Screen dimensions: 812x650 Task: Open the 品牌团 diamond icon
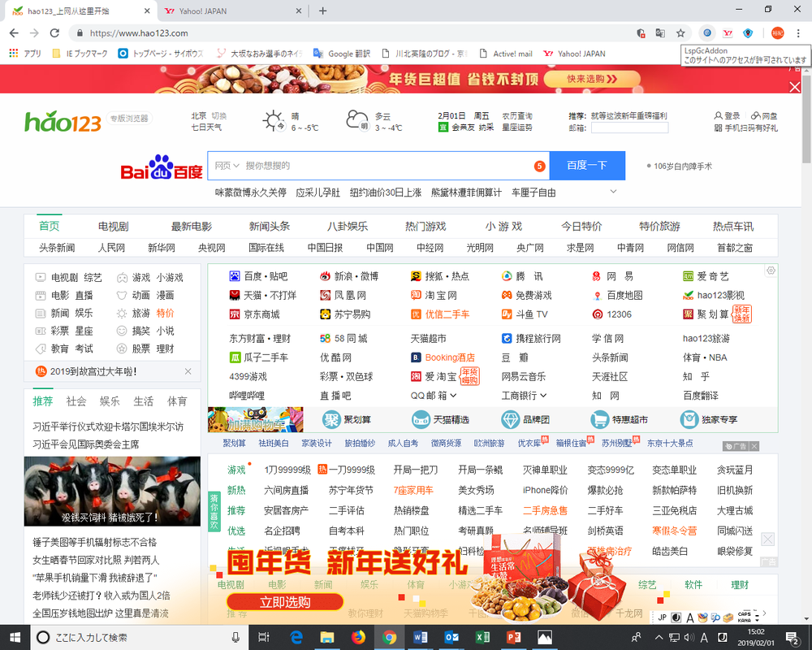click(510, 419)
